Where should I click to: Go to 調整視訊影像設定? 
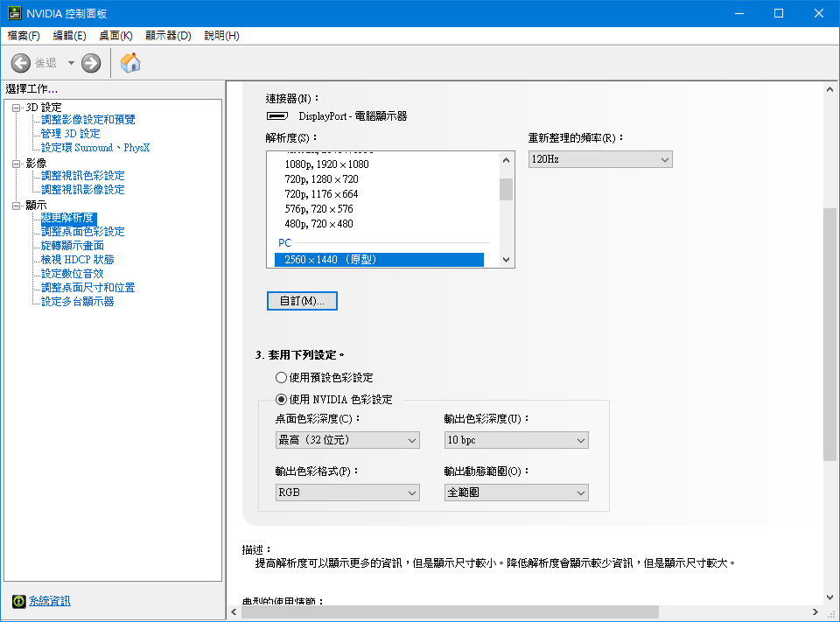pos(83,189)
